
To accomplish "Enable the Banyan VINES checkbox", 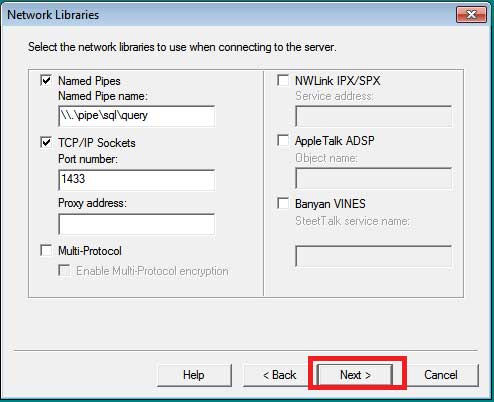I will (283, 203).
